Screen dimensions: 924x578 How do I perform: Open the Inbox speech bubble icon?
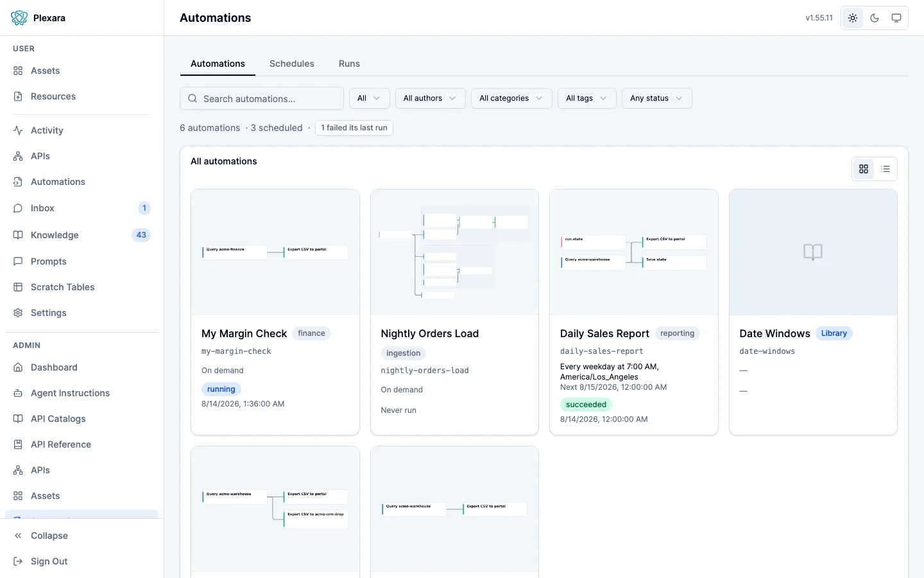tap(18, 208)
